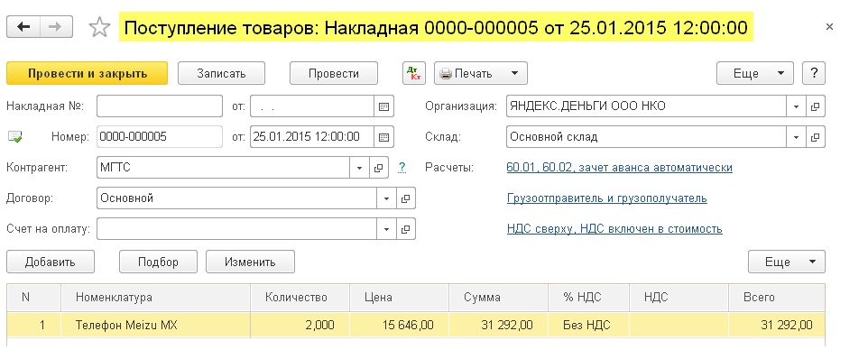Open calendar for Накладная date field
Image resolution: width=868 pixels, height=359 pixels.
coord(383,106)
